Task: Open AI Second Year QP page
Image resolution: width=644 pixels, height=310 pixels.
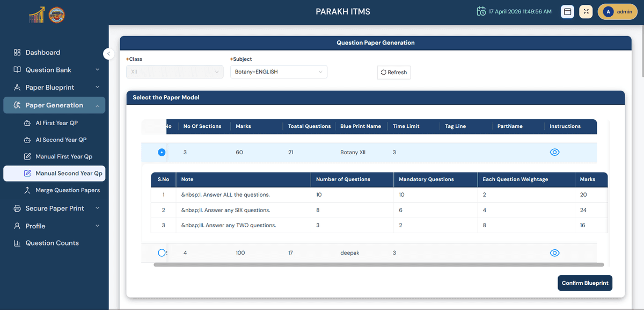Action: coord(61,140)
